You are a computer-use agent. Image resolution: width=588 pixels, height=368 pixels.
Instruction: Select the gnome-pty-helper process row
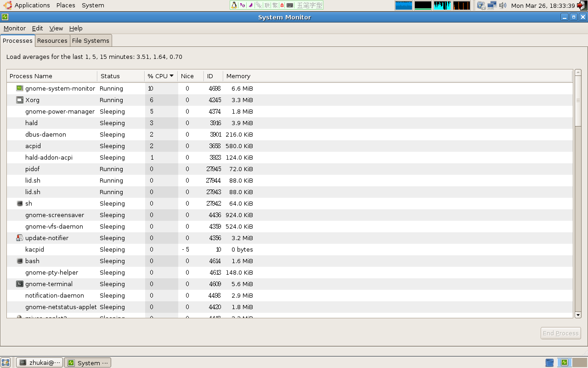[x=290, y=272]
